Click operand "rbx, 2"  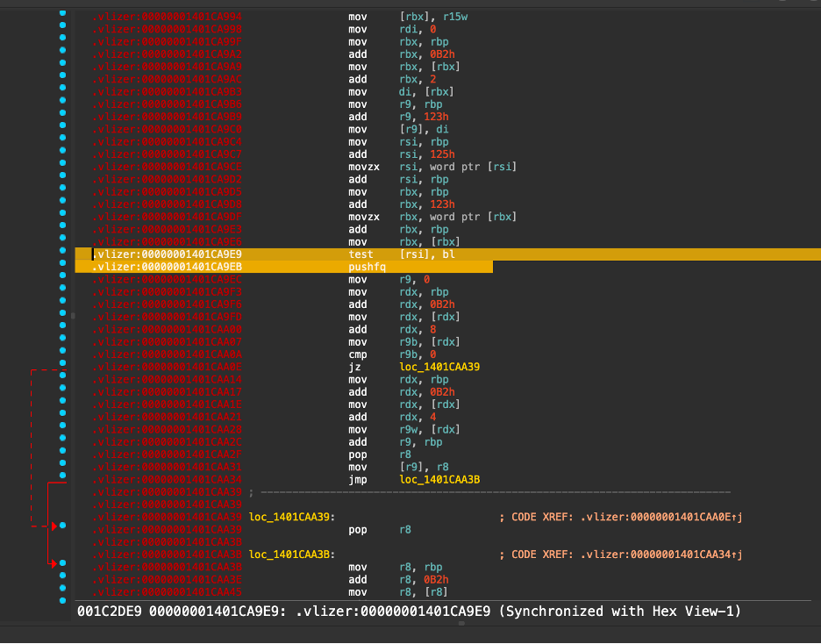418,79
